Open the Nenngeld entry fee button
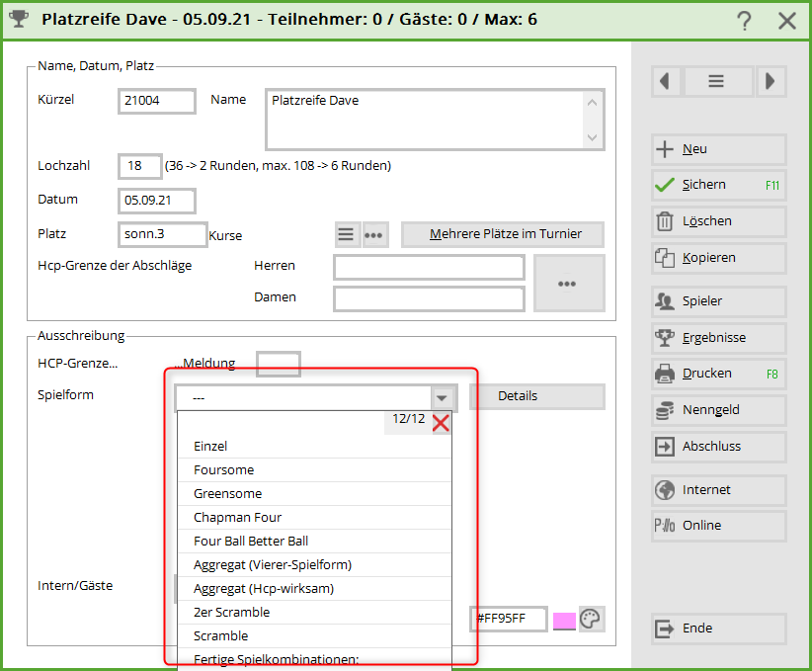Image resolution: width=812 pixels, height=671 pixels. [718, 410]
